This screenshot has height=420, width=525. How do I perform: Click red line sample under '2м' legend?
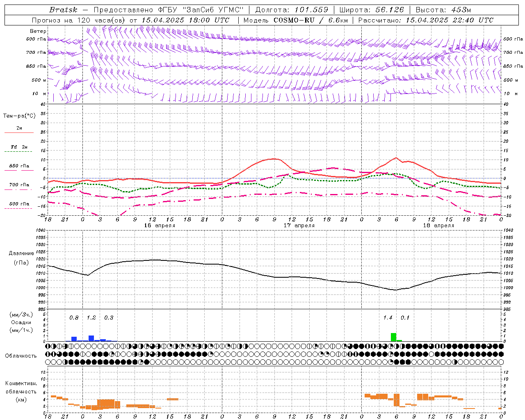19,132
